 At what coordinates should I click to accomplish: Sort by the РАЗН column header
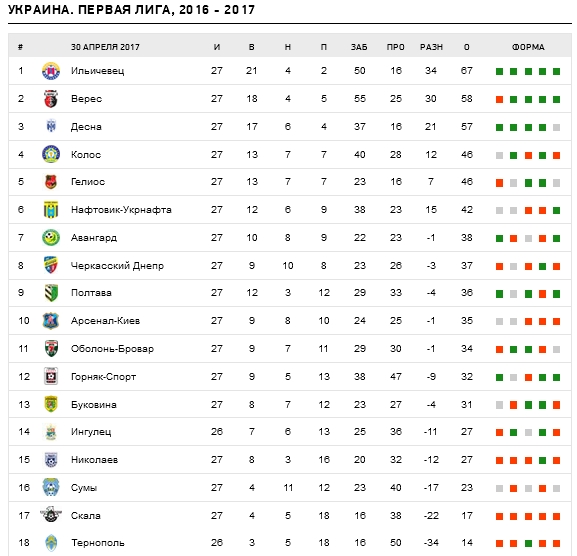tap(431, 47)
